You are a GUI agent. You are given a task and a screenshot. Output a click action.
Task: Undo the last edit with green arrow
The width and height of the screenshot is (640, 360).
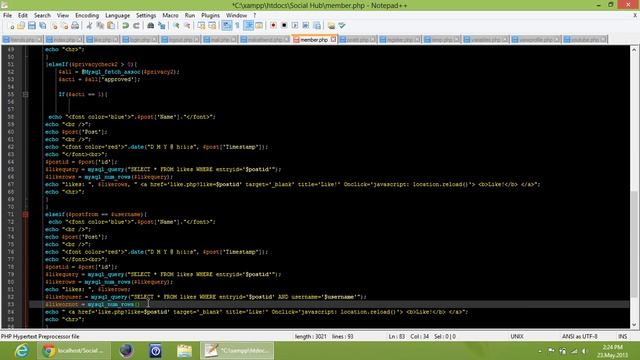coord(125,25)
